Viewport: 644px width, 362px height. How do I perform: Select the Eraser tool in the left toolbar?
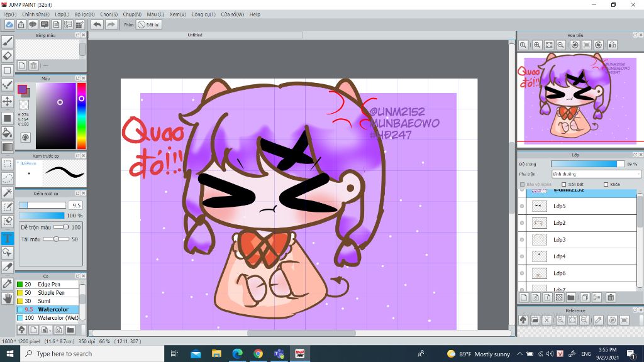tap(8, 55)
